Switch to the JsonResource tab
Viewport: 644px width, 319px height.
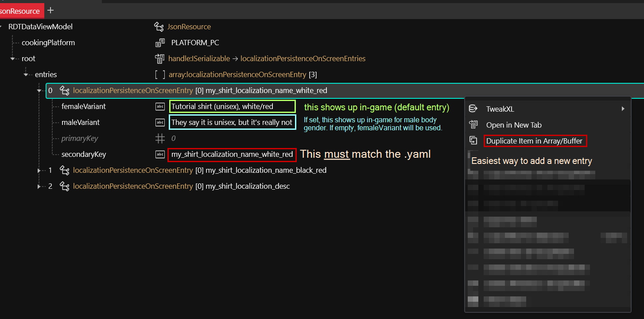pos(20,11)
